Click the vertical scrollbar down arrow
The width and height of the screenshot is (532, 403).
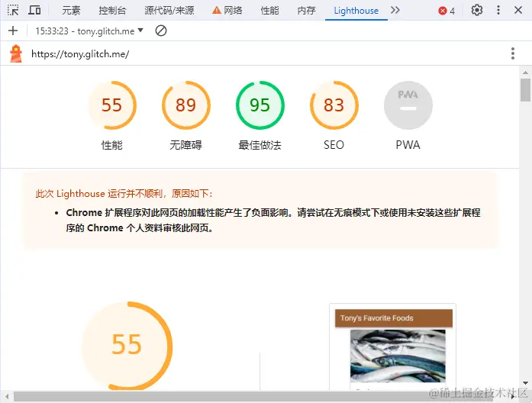[525, 383]
